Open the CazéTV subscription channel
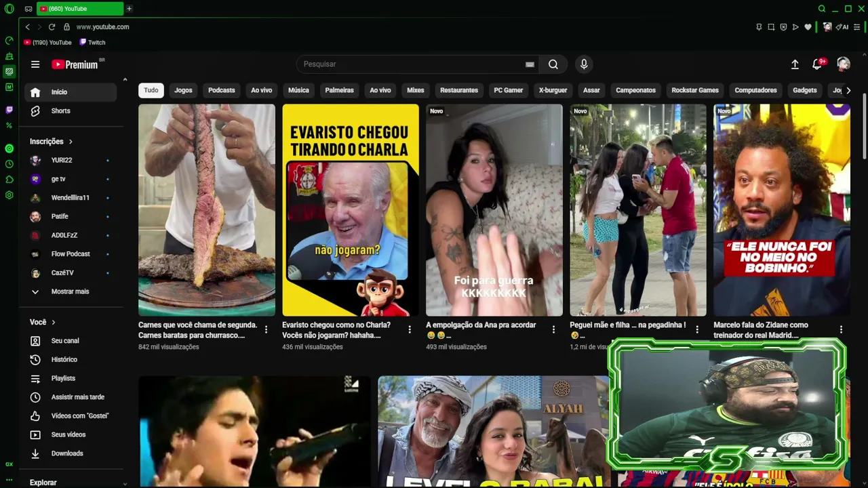 71,273
